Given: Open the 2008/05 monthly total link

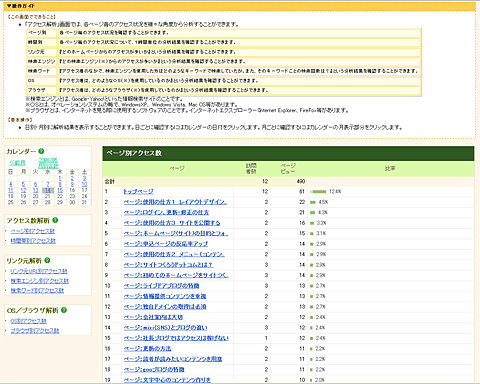Looking at the screenshot, I should [x=48, y=163].
